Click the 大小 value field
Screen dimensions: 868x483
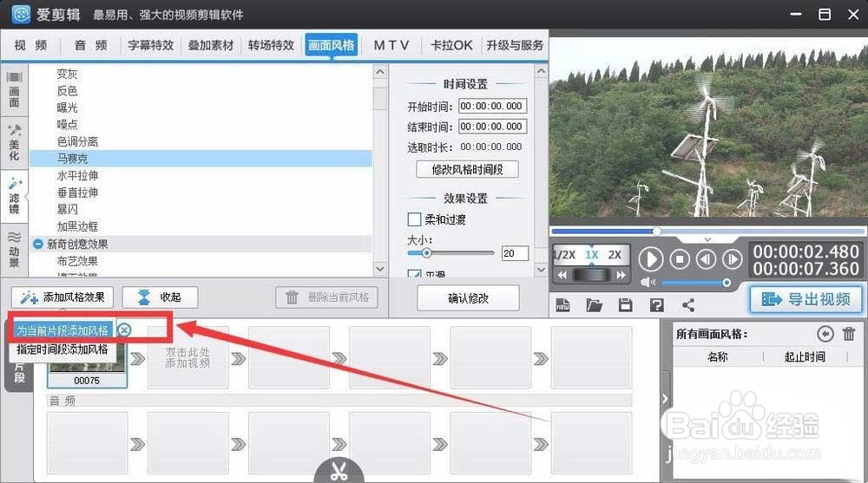515,253
